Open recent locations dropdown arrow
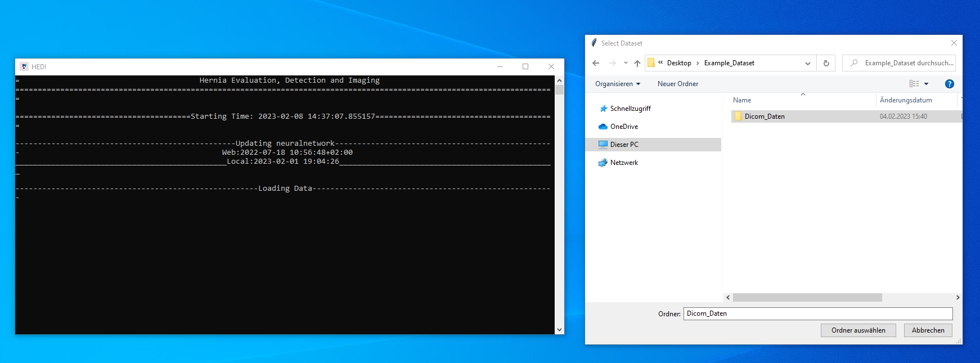Screen dimensions: 980x363 (x=626, y=63)
